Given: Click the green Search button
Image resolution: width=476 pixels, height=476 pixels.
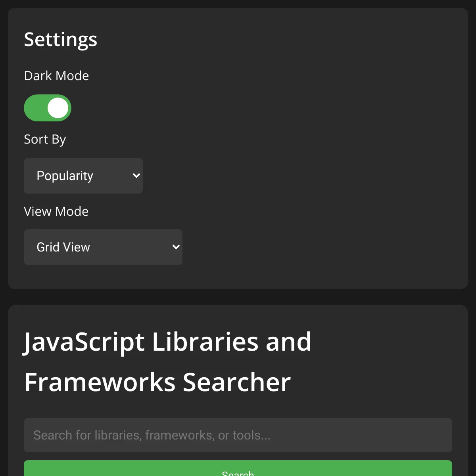Looking at the screenshot, I should [x=238, y=468].
